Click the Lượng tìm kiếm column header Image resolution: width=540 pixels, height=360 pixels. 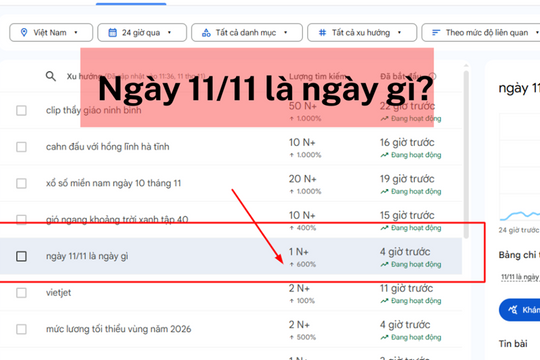point(317,76)
